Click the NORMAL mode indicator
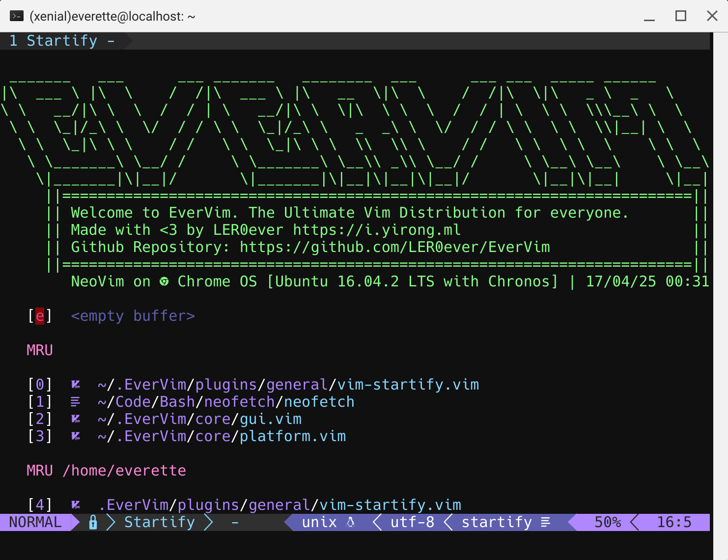728x560 pixels. (35, 522)
